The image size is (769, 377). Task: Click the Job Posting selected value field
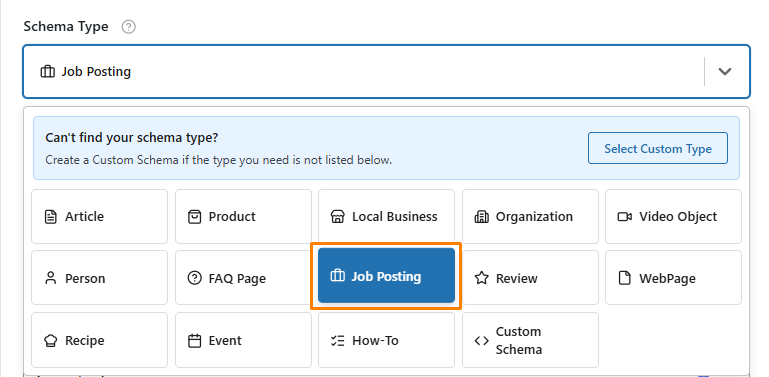click(x=386, y=72)
